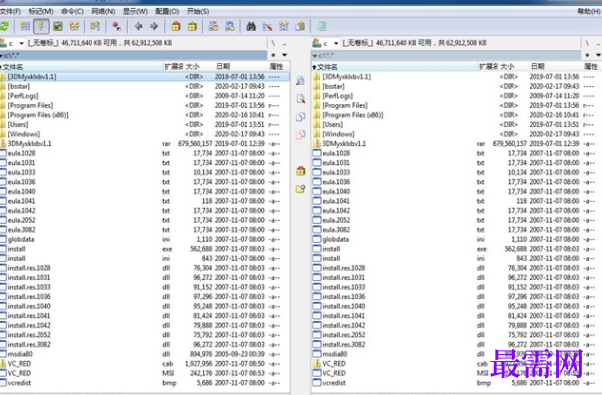Viewport: 602px width, 395px height.
Task: Open FTP connect toolbar icon
Action: 213,26
